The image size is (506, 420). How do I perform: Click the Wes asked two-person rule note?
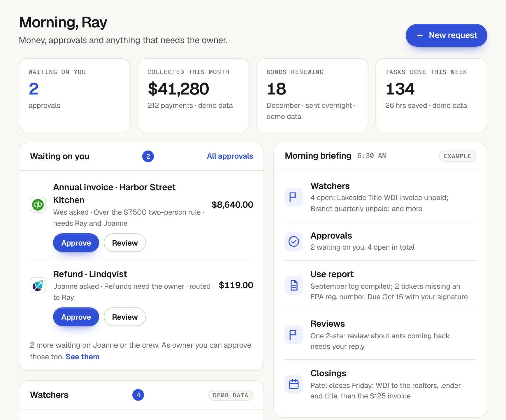pos(129,218)
